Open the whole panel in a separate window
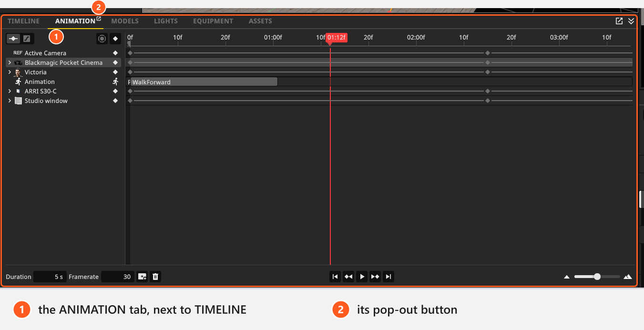This screenshot has width=644, height=330. click(x=619, y=21)
